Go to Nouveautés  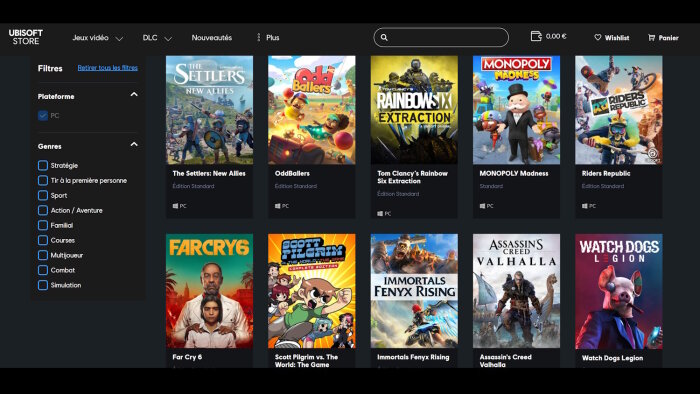(x=212, y=37)
